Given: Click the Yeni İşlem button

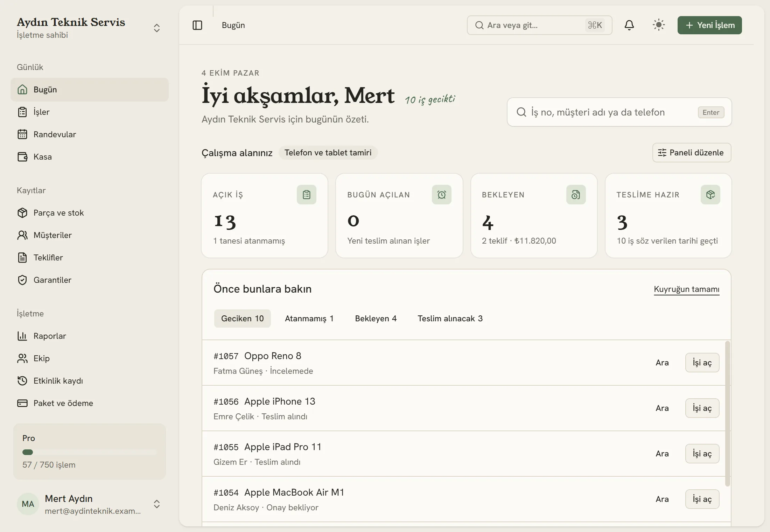Looking at the screenshot, I should (x=710, y=25).
